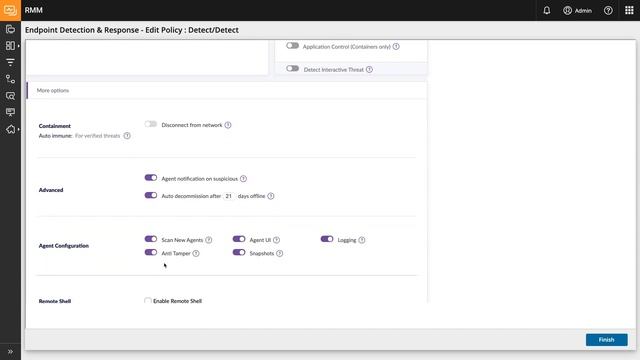Click the 'For verified threats' text

click(98, 136)
